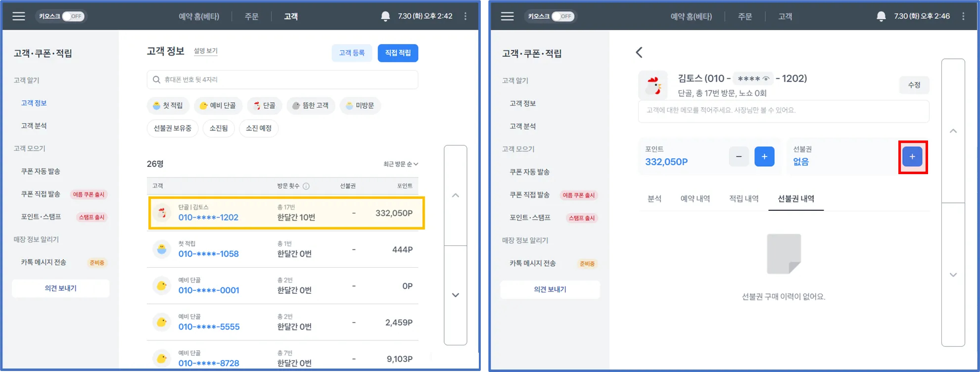The height and width of the screenshot is (372, 980).
Task: Click down chevron in left scroll control
Action: 456,295
